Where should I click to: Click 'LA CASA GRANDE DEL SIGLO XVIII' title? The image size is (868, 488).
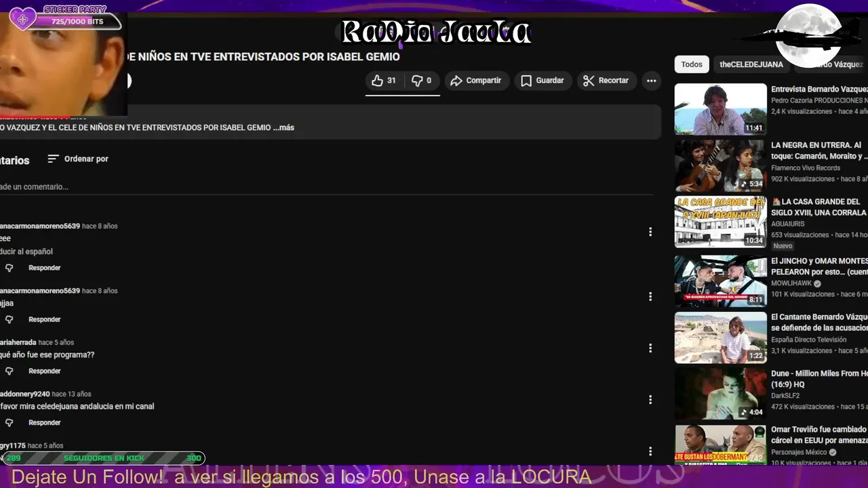click(x=819, y=207)
